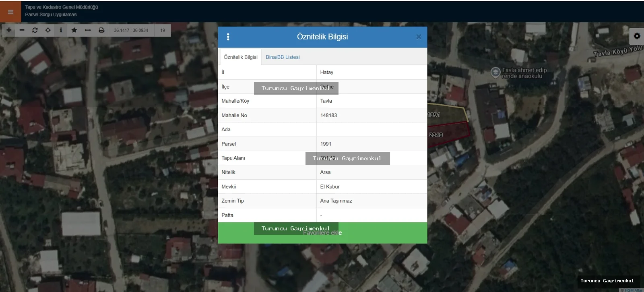644x292 pixels.
Task: Click the zoom level value 19
Action: coord(163,30)
